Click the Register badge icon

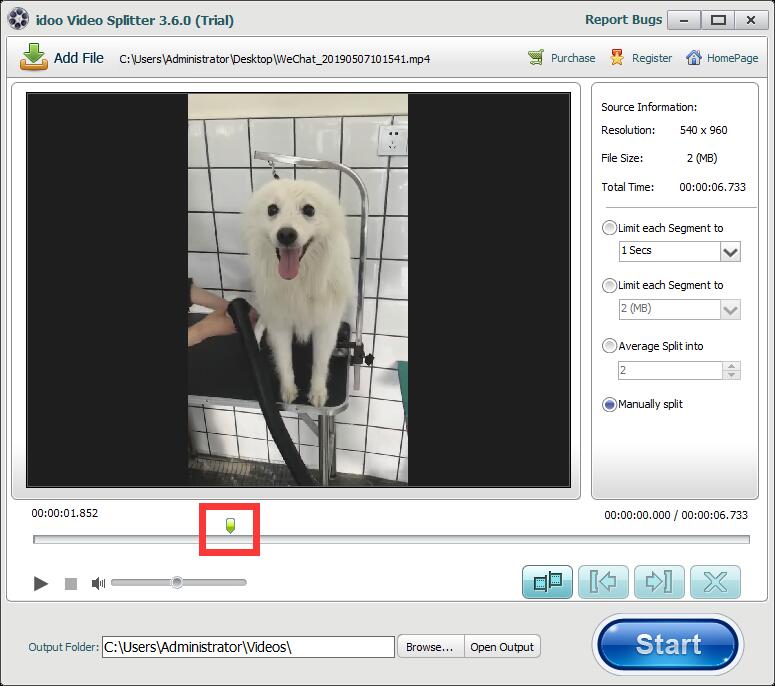pos(617,57)
